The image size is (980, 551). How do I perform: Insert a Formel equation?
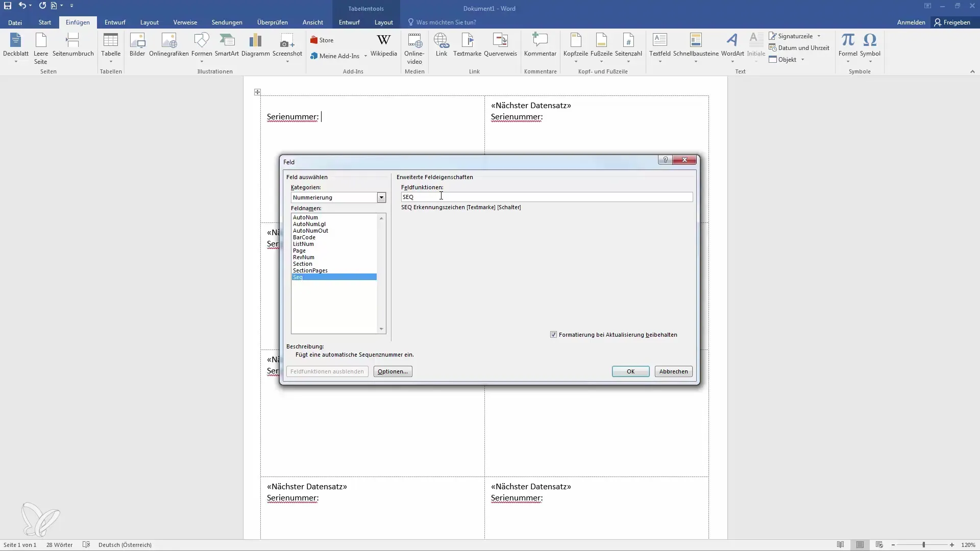point(848,48)
